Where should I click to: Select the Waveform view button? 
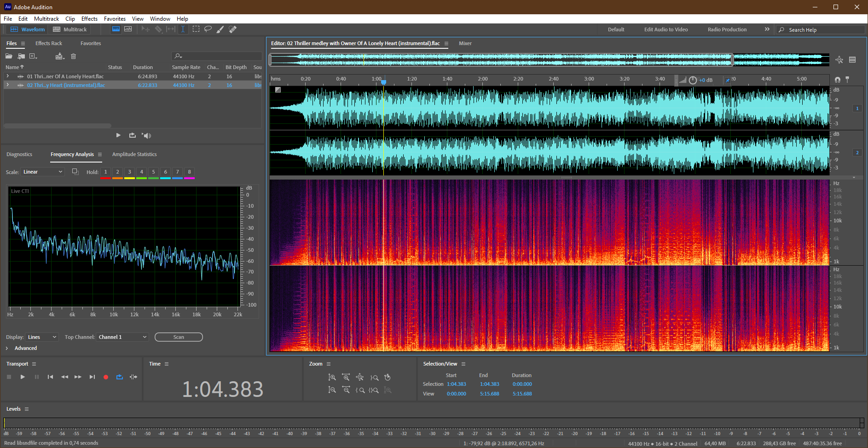coord(28,29)
